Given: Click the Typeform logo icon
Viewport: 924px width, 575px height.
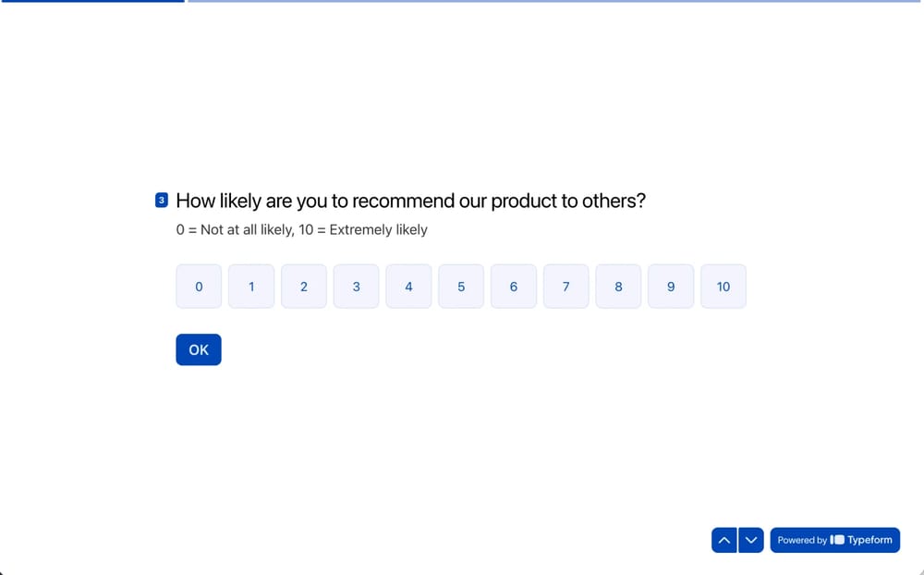Looking at the screenshot, I should [837, 540].
